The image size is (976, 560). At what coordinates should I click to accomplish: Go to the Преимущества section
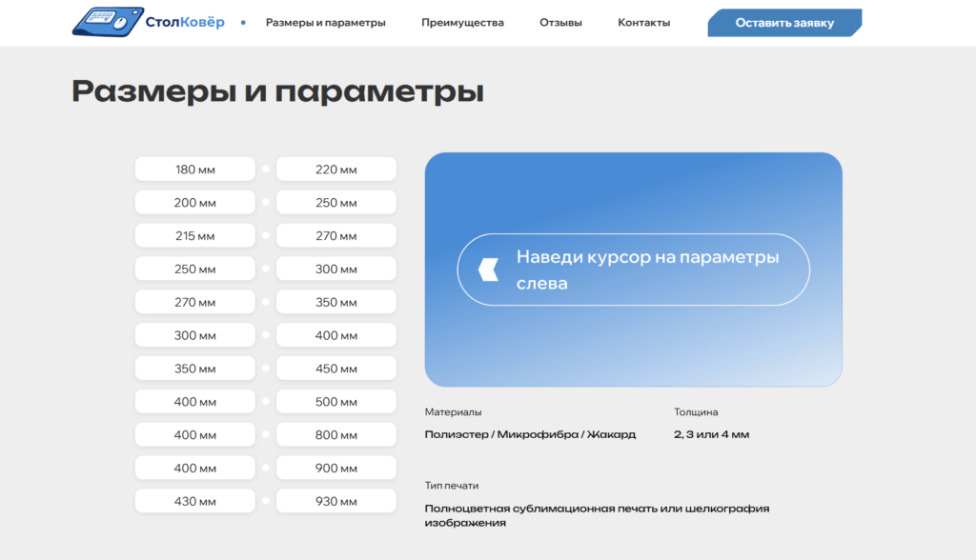(x=462, y=23)
